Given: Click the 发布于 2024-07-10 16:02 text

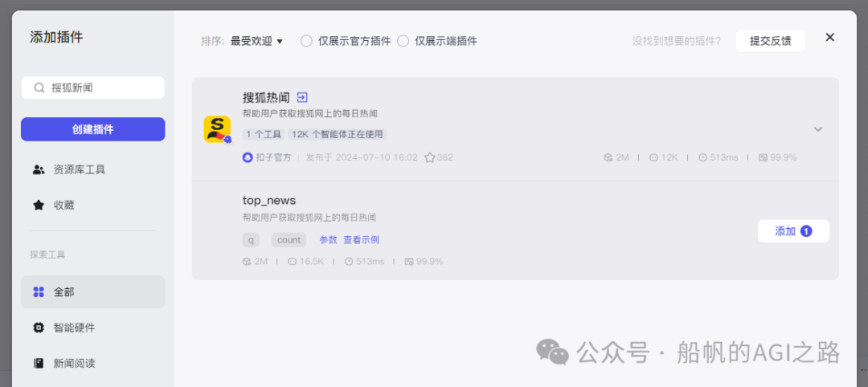Looking at the screenshot, I should pos(362,157).
